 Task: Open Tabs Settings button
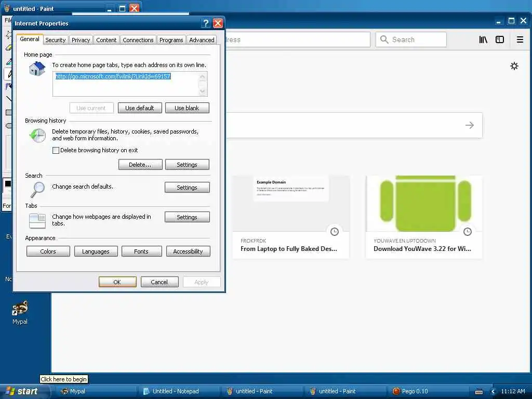click(187, 217)
